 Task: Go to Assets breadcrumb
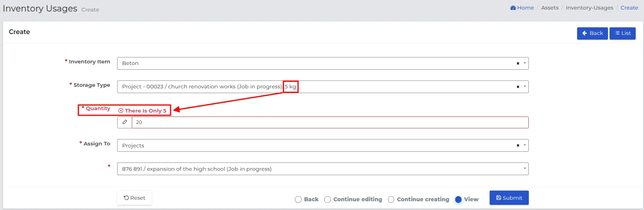[x=550, y=8]
